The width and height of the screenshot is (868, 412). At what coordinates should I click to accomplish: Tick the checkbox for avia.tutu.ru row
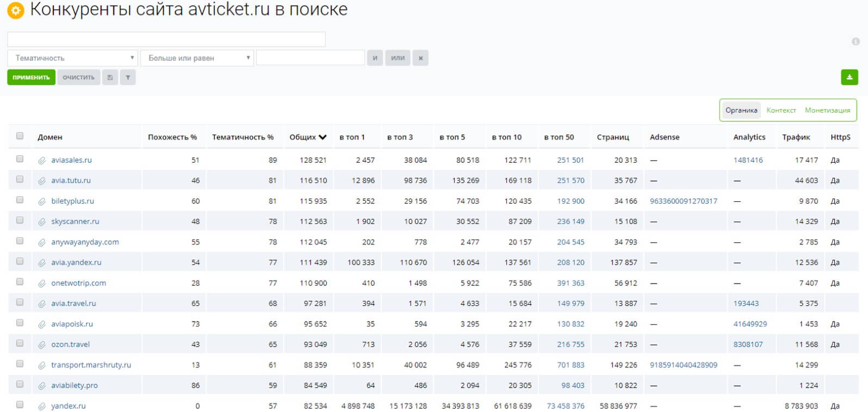pyautogui.click(x=20, y=180)
